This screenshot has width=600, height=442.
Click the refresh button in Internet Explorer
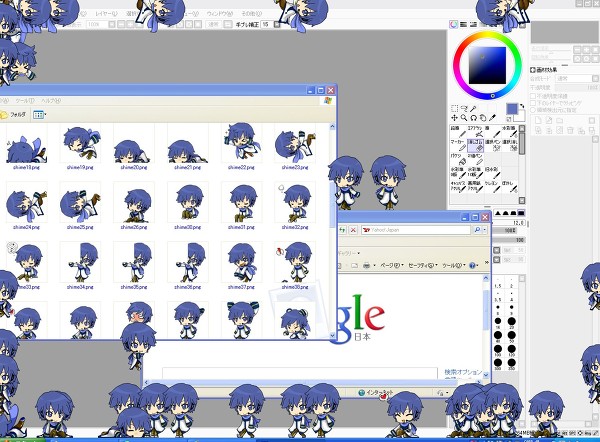(x=342, y=230)
